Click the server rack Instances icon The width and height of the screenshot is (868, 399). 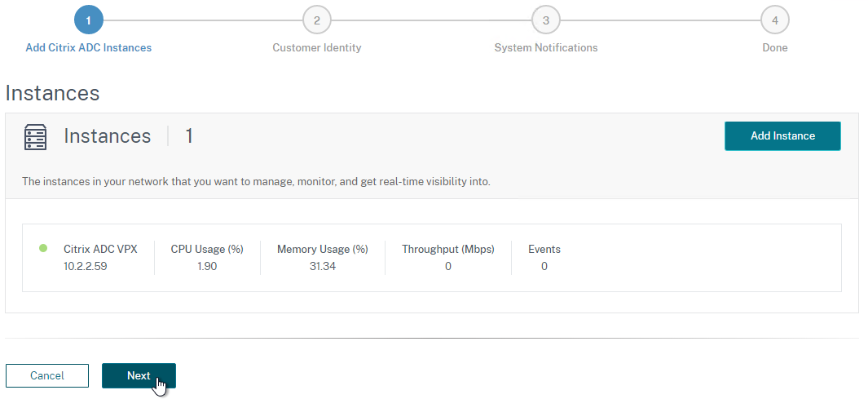(x=35, y=137)
